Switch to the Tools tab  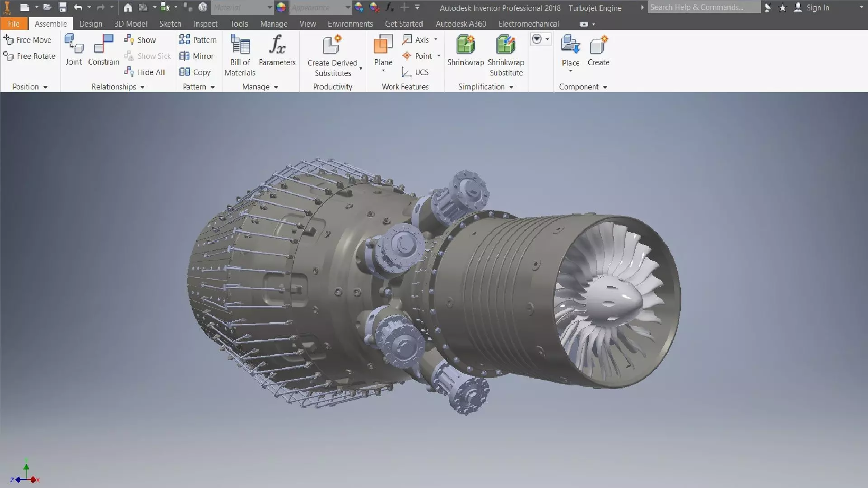coord(239,24)
